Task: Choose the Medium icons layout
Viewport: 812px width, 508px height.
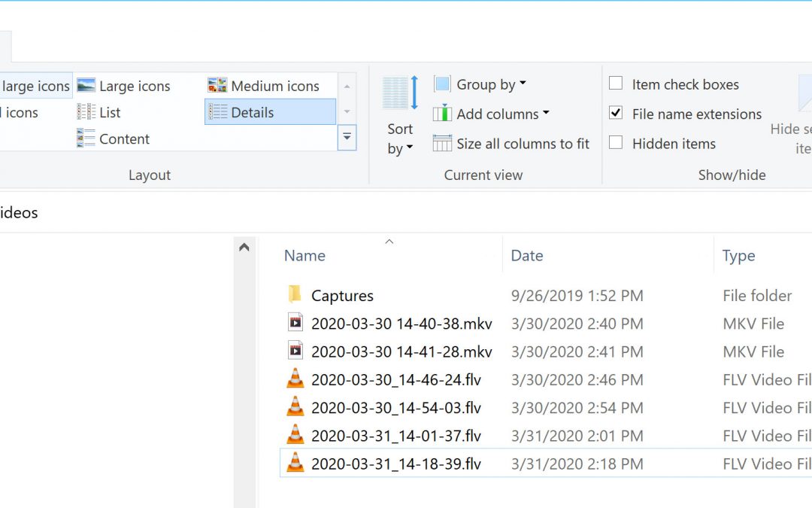Action: point(264,86)
